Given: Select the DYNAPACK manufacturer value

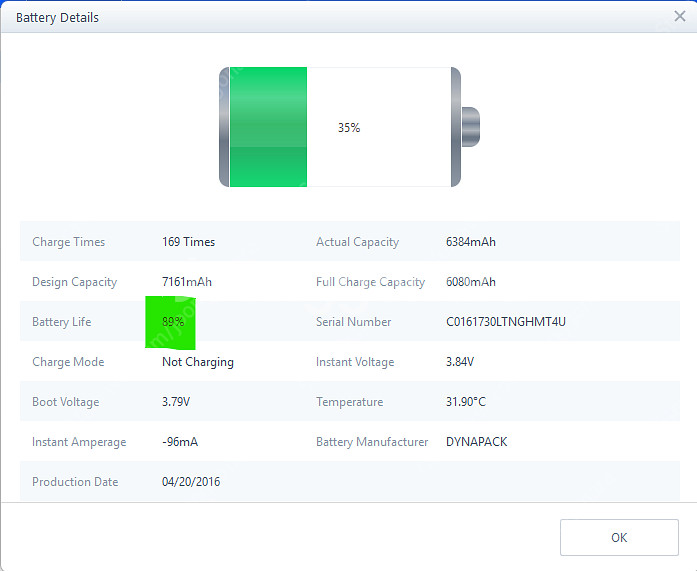Looking at the screenshot, I should [x=477, y=442].
